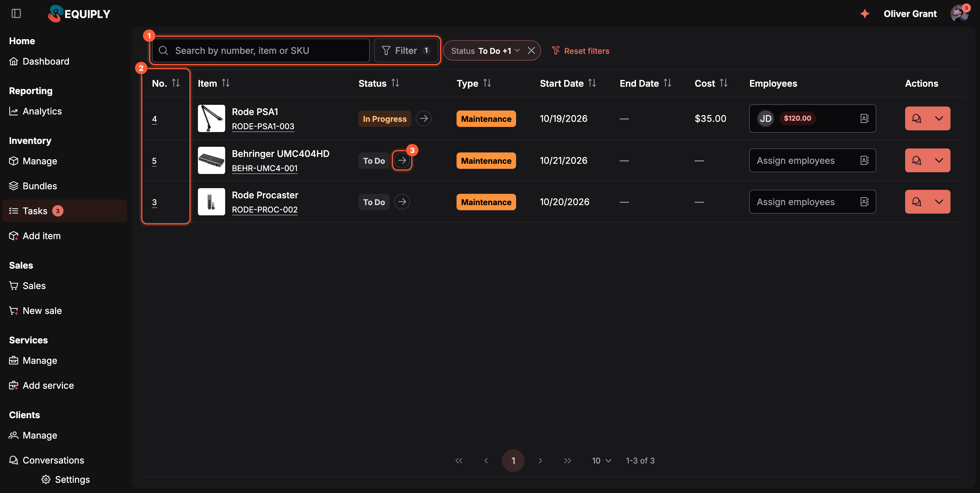
Task: Click Reset filters
Action: (x=580, y=50)
